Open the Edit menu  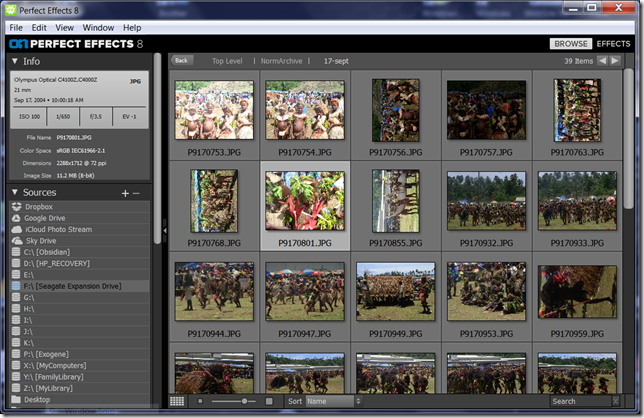click(39, 28)
